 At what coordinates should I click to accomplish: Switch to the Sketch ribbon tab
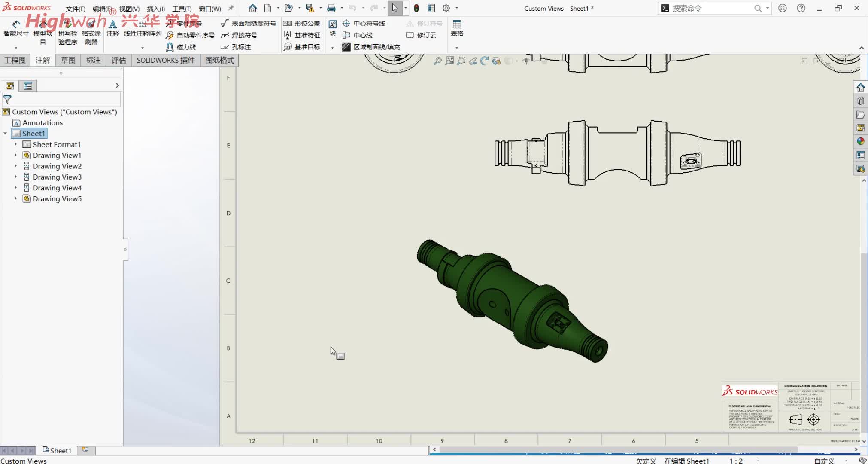(68, 60)
